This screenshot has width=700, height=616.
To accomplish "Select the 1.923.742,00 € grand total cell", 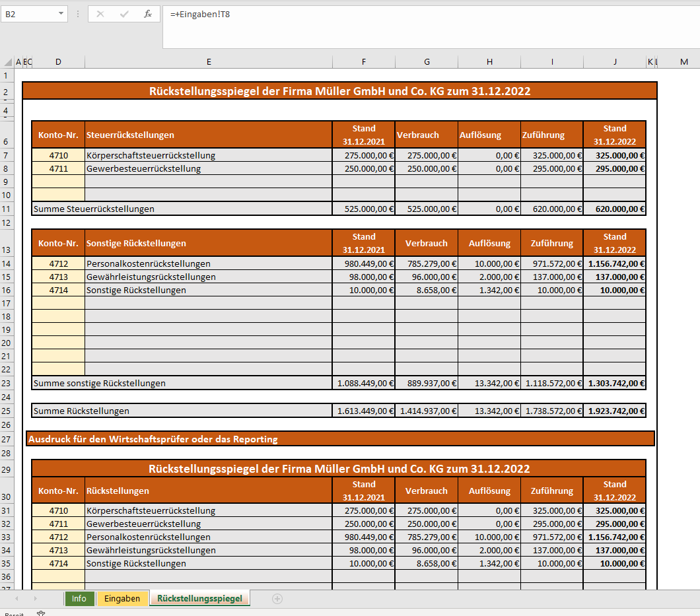I will (x=615, y=411).
